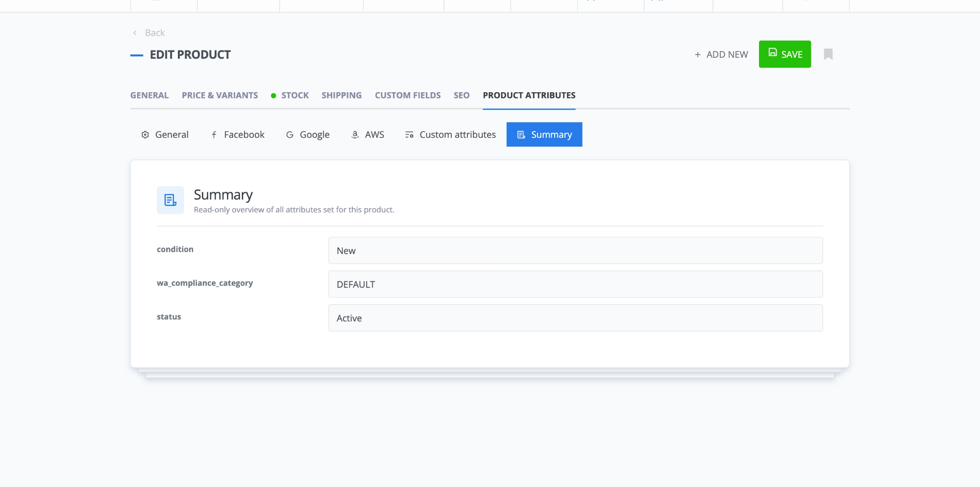Click the Summary document icon in card header

coord(171,200)
